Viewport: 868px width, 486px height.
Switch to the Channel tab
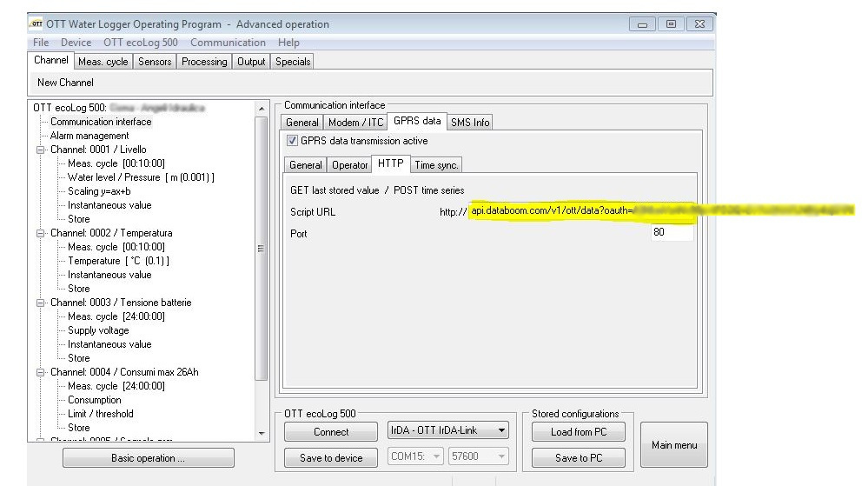coord(51,60)
